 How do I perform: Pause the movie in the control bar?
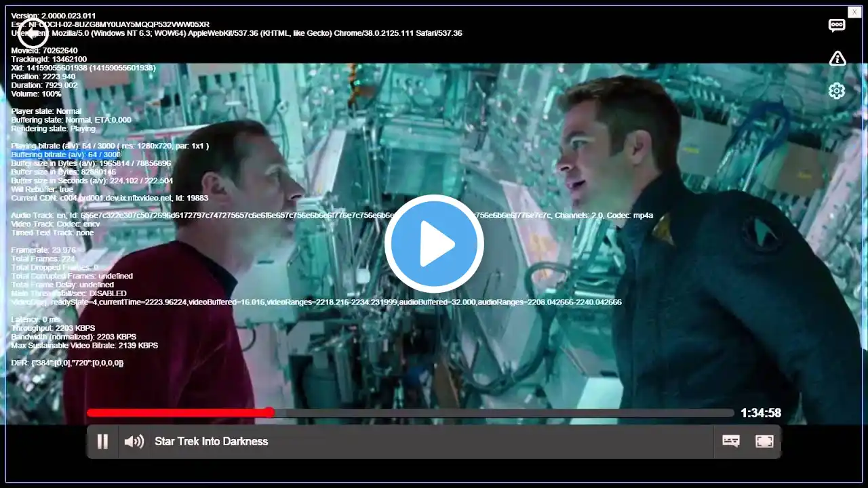coord(102,442)
